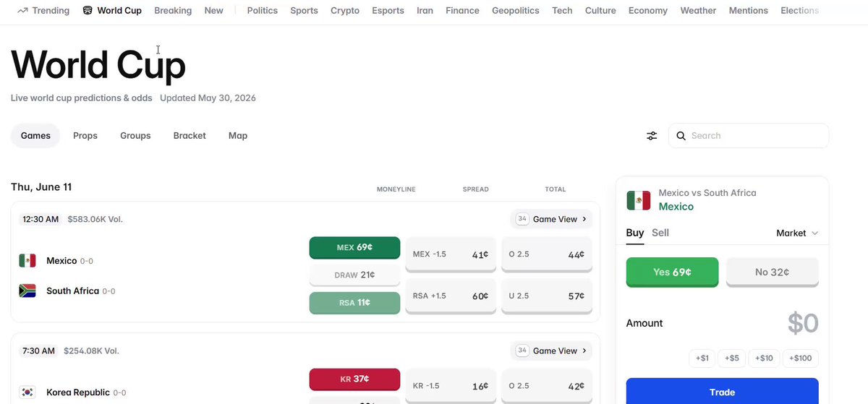
Task: Click the Korea Republic flag icon
Action: tap(27, 392)
